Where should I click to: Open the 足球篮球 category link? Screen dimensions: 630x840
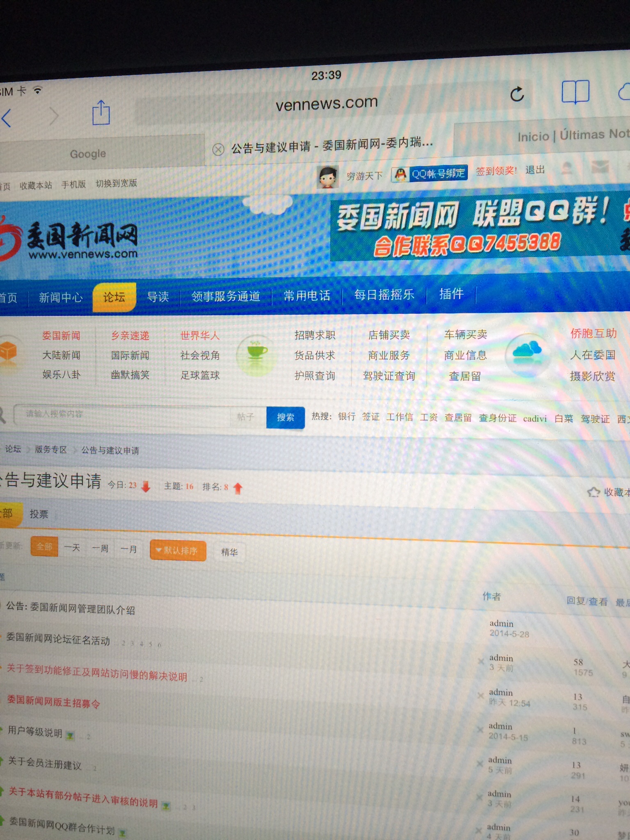pos(200,375)
